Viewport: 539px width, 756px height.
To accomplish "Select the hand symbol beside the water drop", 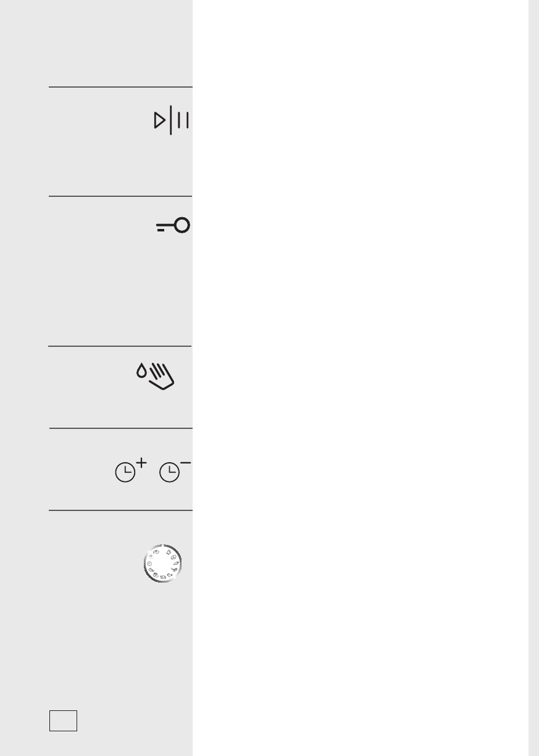I will 162,376.
